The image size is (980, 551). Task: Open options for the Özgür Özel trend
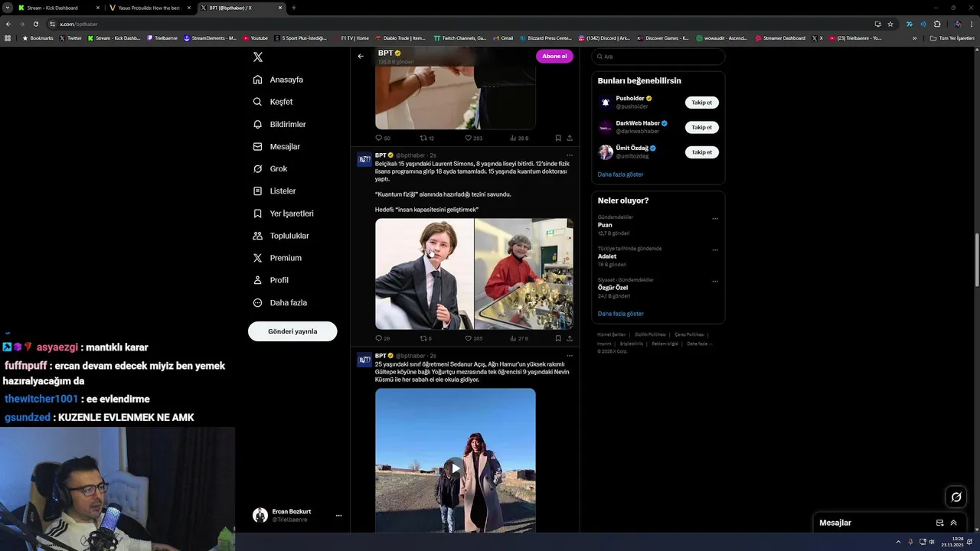715,282
